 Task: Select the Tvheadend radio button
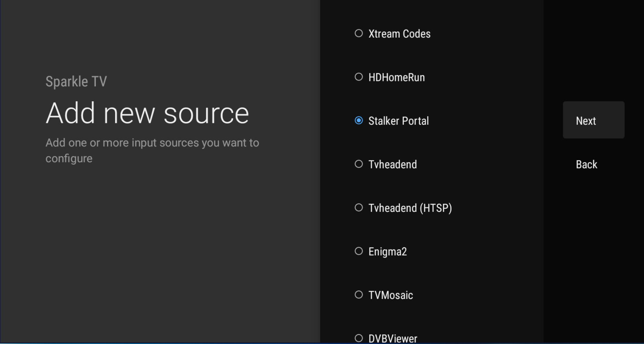coord(359,164)
